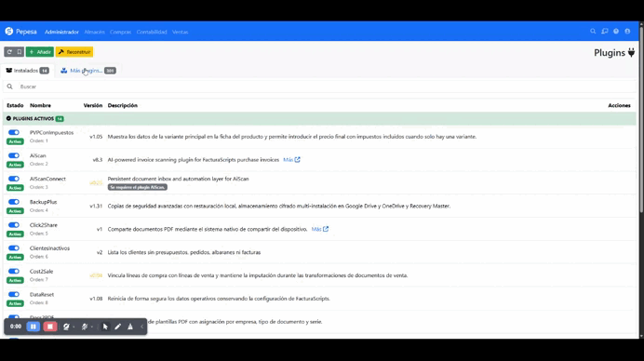The height and width of the screenshot is (361, 644).
Task: Pause the recording in the recorder bar
Action: pyautogui.click(x=34, y=327)
